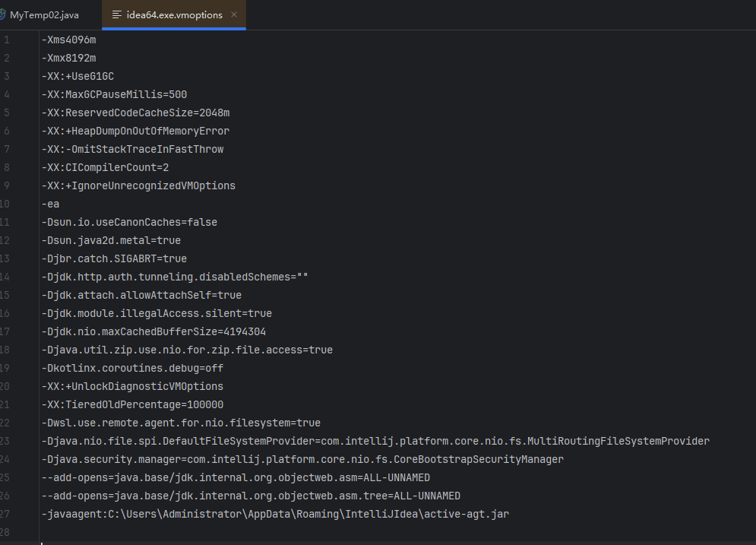Click the -Xmx8192m heap setting line

[69, 58]
